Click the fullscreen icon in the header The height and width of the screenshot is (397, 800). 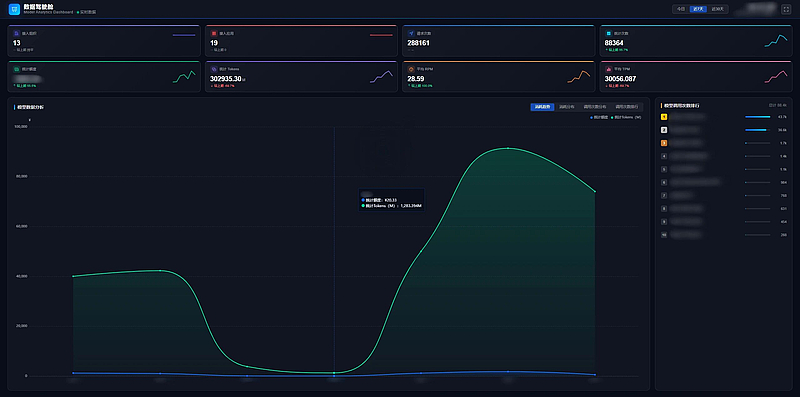click(x=786, y=9)
